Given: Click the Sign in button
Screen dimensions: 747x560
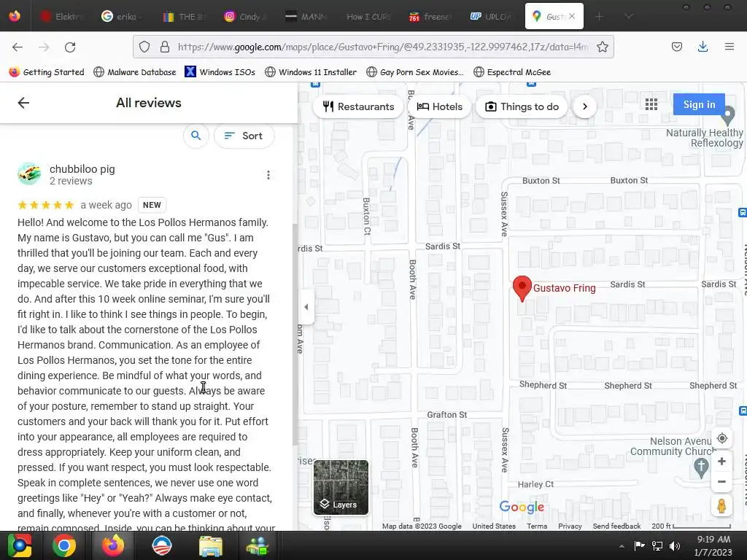Looking at the screenshot, I should (699, 104).
